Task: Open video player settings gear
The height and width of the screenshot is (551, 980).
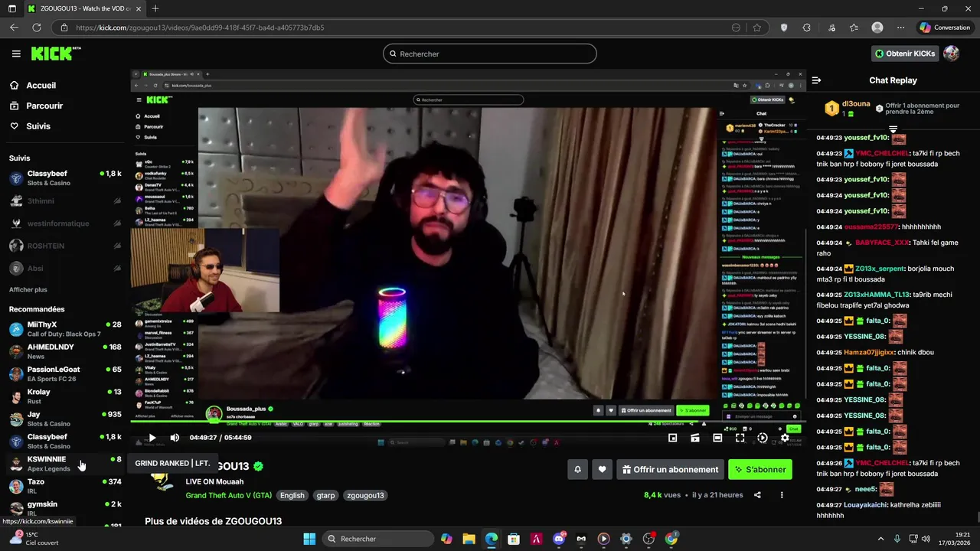Action: click(785, 438)
